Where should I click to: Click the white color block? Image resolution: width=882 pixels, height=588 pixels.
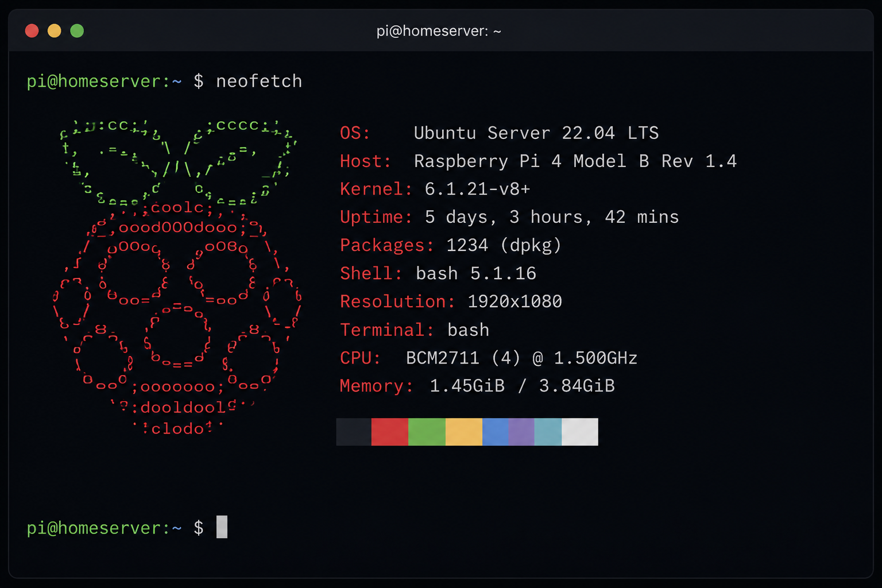pyautogui.click(x=580, y=432)
